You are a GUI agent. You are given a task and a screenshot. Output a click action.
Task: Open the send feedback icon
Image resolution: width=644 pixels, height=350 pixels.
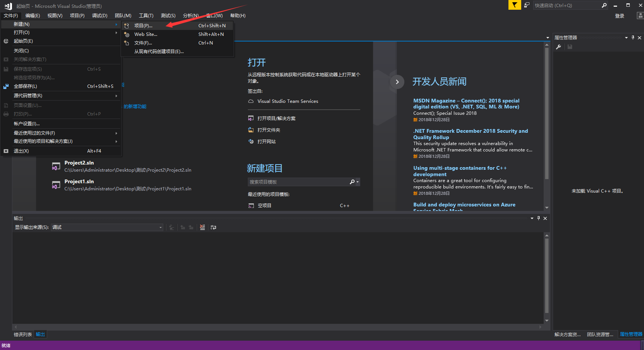pos(527,5)
